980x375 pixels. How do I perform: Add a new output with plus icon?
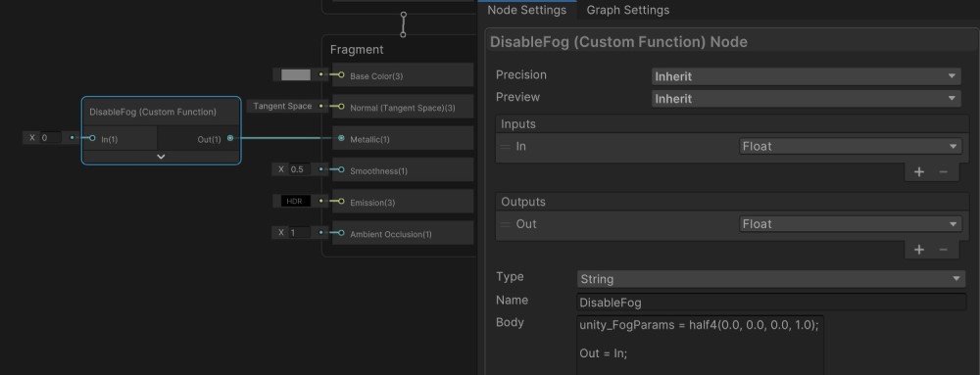919,250
